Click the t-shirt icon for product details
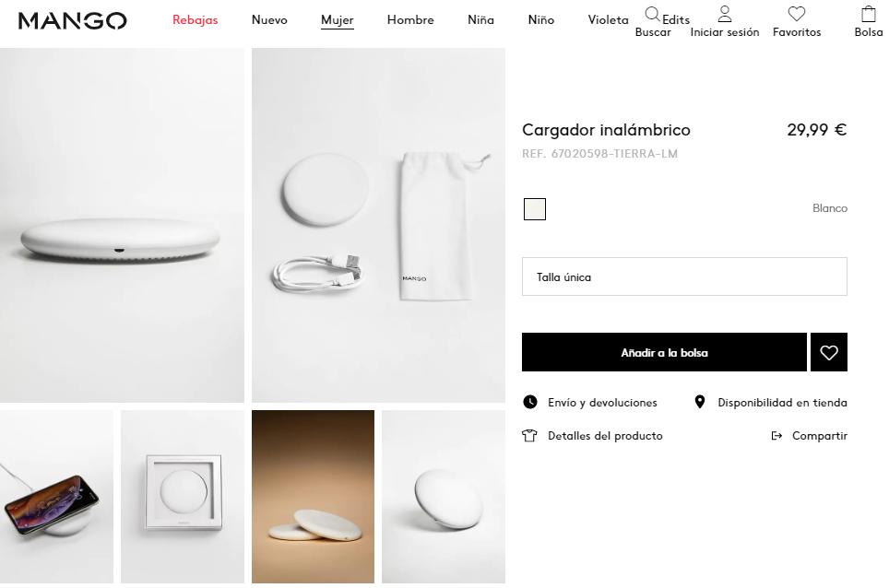The height and width of the screenshot is (588, 889). pyautogui.click(x=530, y=436)
